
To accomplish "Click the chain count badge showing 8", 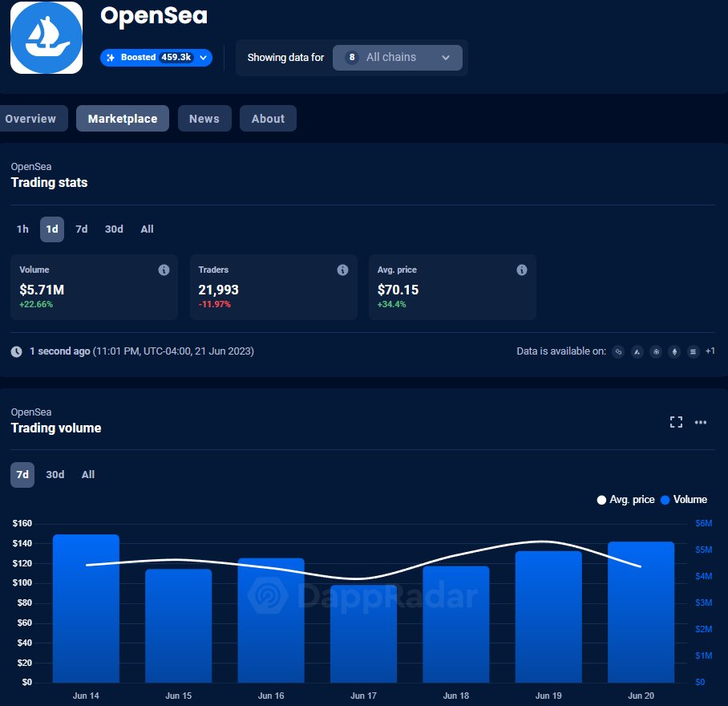I will [352, 58].
